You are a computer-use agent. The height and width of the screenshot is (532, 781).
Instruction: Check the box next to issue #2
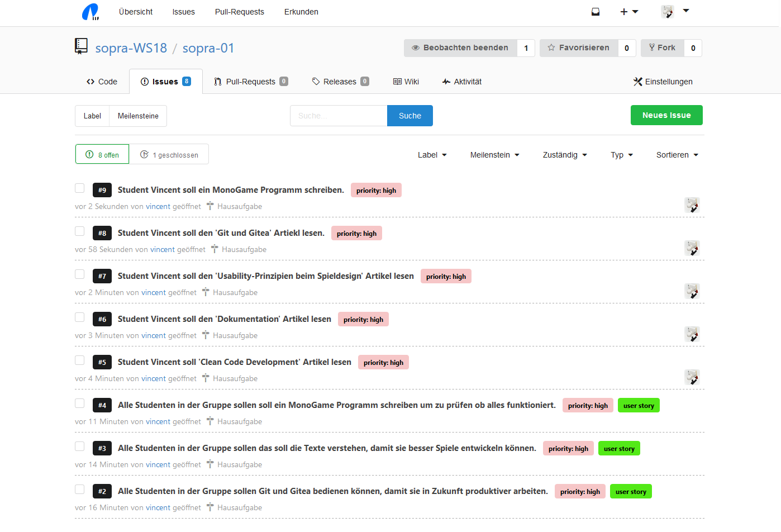coord(80,490)
